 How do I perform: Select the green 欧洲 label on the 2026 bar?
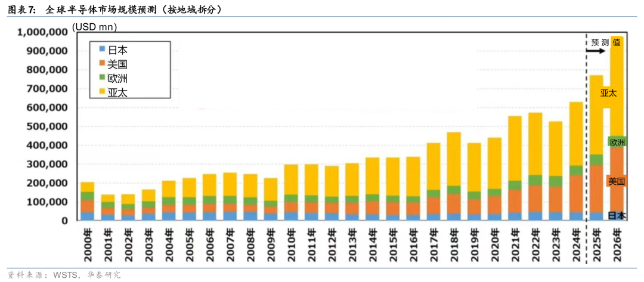[x=617, y=142]
